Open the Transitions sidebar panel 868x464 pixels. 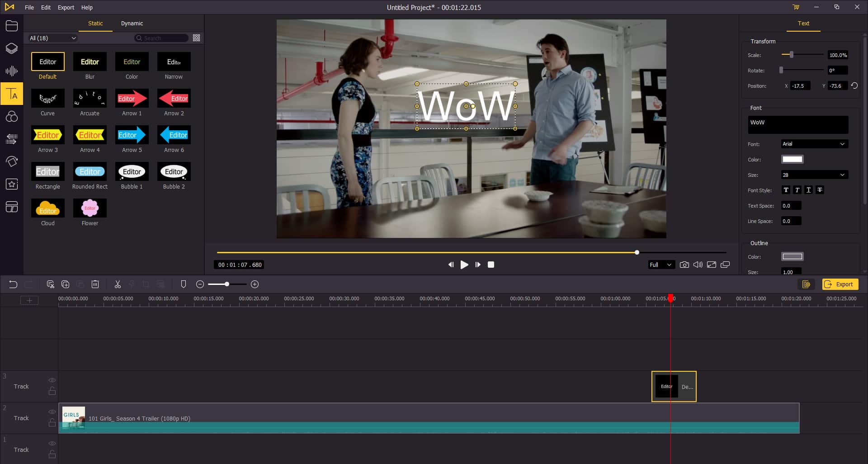coord(12,139)
